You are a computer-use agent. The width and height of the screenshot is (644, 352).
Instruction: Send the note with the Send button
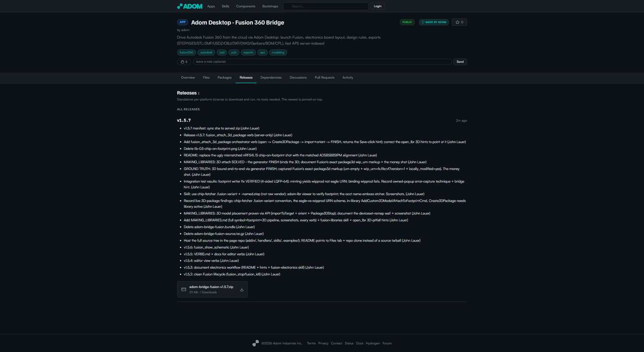pyautogui.click(x=460, y=62)
